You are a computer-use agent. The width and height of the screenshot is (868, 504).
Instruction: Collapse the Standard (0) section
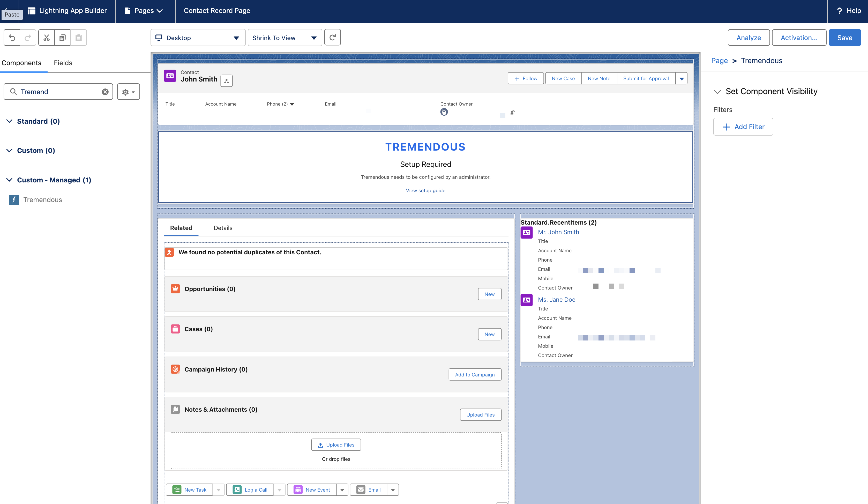click(10, 121)
